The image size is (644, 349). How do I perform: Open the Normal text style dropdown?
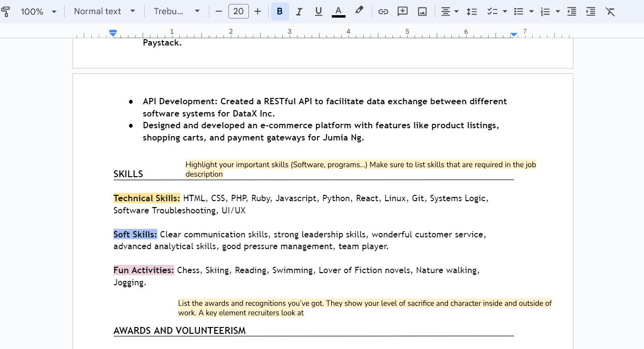(104, 11)
